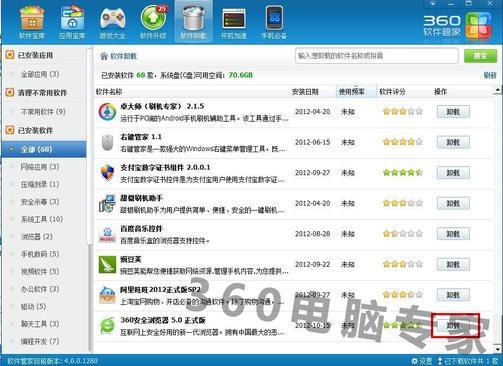Image resolution: width=503 pixels, height=366 pixels.
Task: Select the 软件卸载 trash can tab
Action: coord(193,22)
